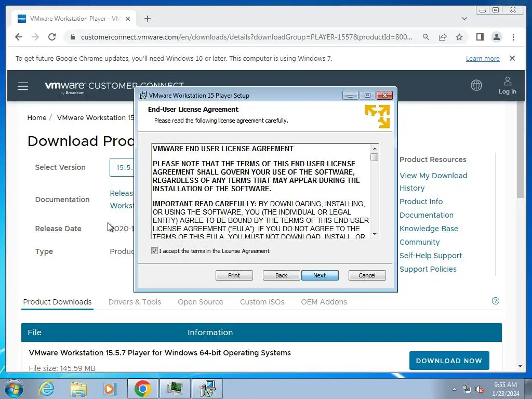Click the network tray icon
532x399 pixels.
pyautogui.click(x=467, y=390)
